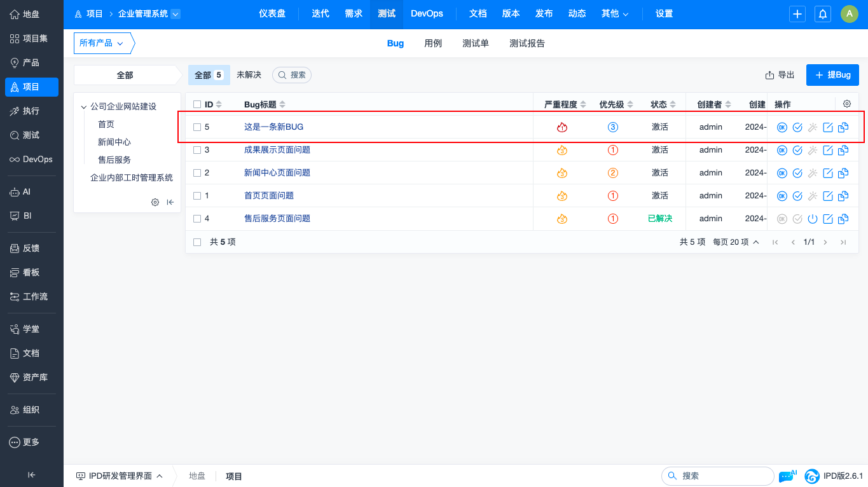868x487 pixels.
Task: Resolve bug 成果展示页面问题 with its checkmark icon
Action: pyautogui.click(x=797, y=150)
